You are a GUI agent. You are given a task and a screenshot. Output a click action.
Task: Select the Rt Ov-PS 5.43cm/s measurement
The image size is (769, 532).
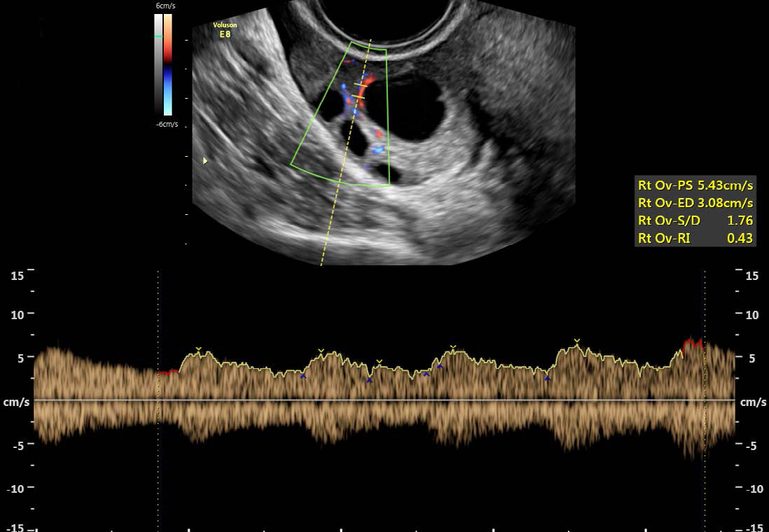[x=695, y=185]
